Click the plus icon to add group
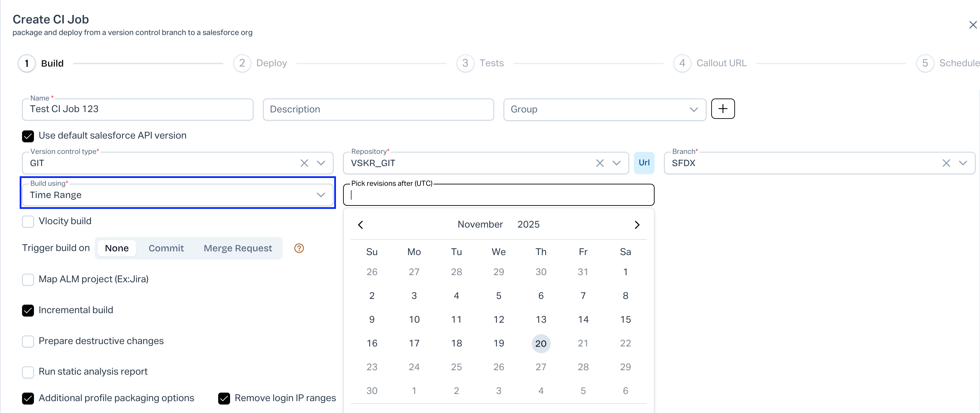980x413 pixels. pyautogui.click(x=722, y=109)
